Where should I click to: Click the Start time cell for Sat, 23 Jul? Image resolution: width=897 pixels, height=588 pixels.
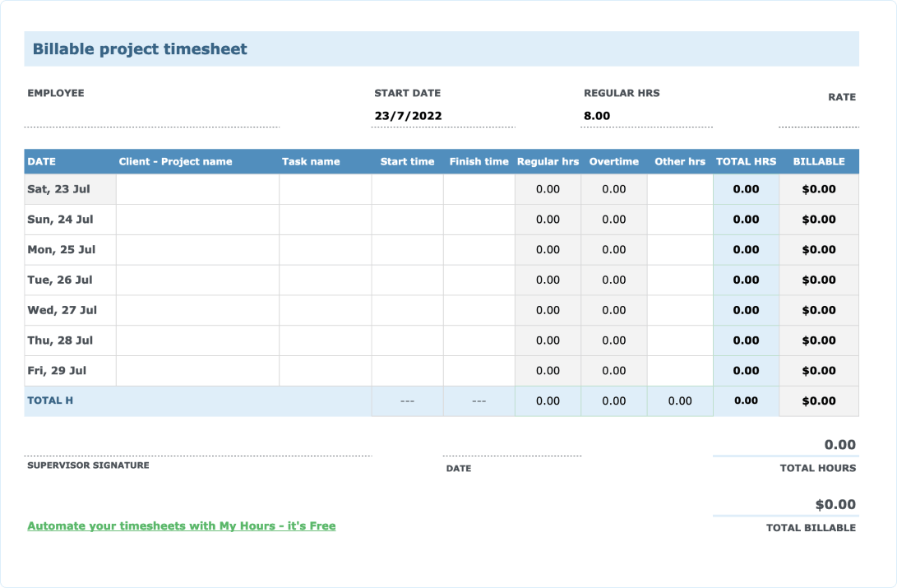coord(408,189)
